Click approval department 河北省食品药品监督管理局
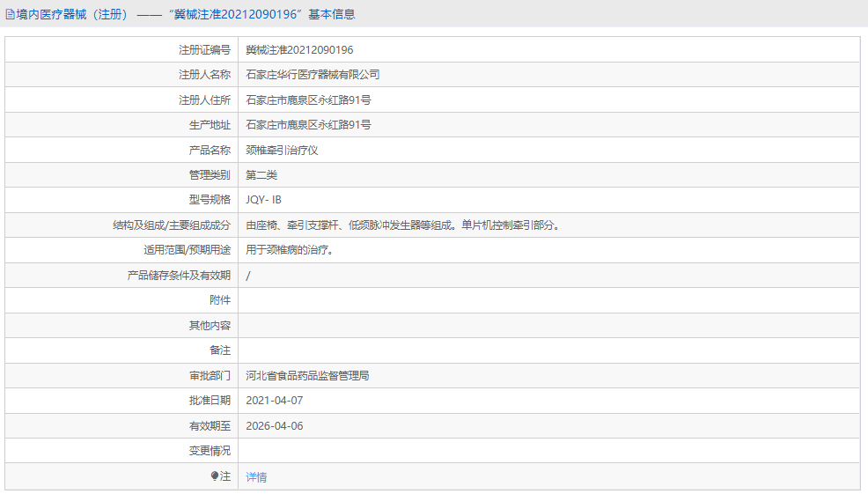This screenshot has height=494, width=868. 307,375
